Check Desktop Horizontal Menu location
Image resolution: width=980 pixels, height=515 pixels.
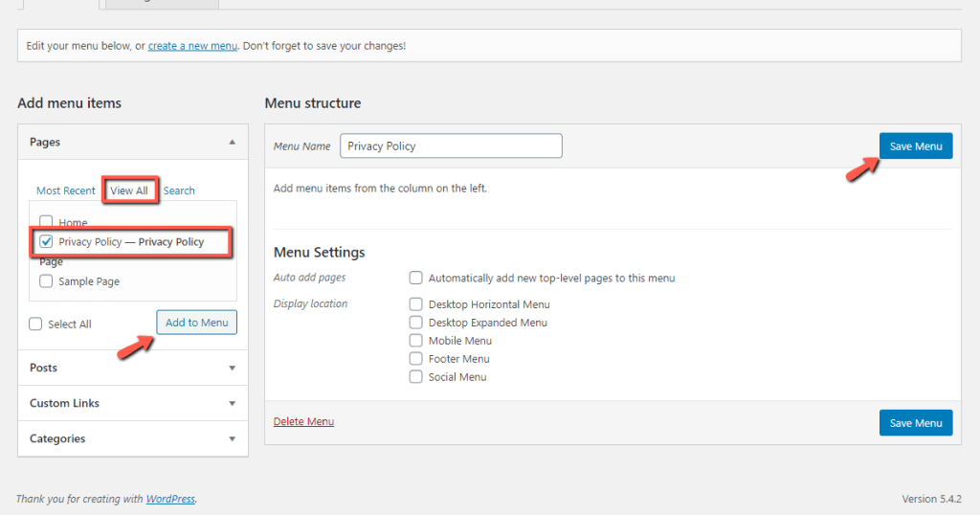(415, 303)
